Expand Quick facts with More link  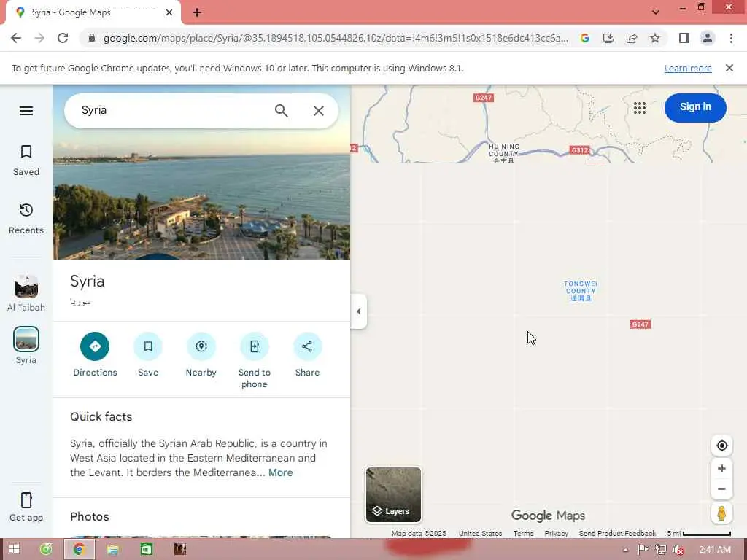(x=281, y=472)
